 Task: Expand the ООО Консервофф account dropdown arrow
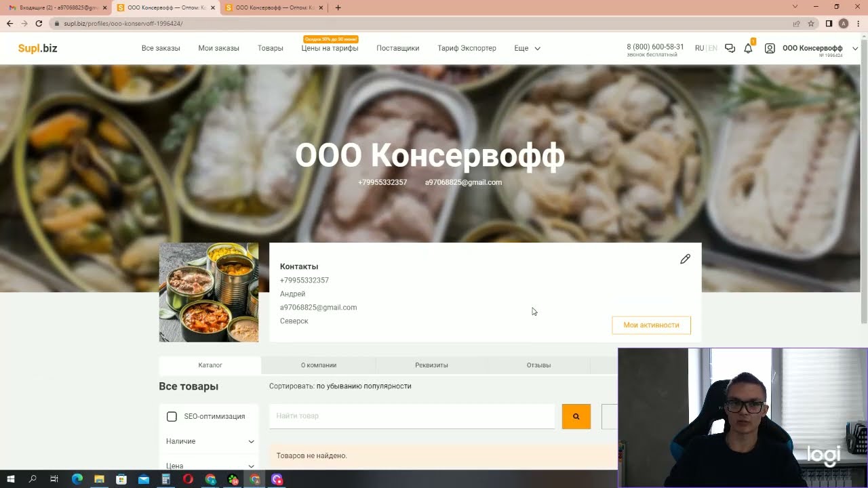point(855,48)
